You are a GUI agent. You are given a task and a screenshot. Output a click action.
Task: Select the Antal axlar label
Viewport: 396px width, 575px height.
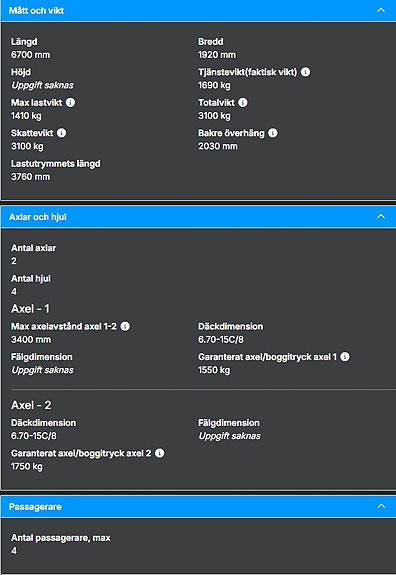33,248
